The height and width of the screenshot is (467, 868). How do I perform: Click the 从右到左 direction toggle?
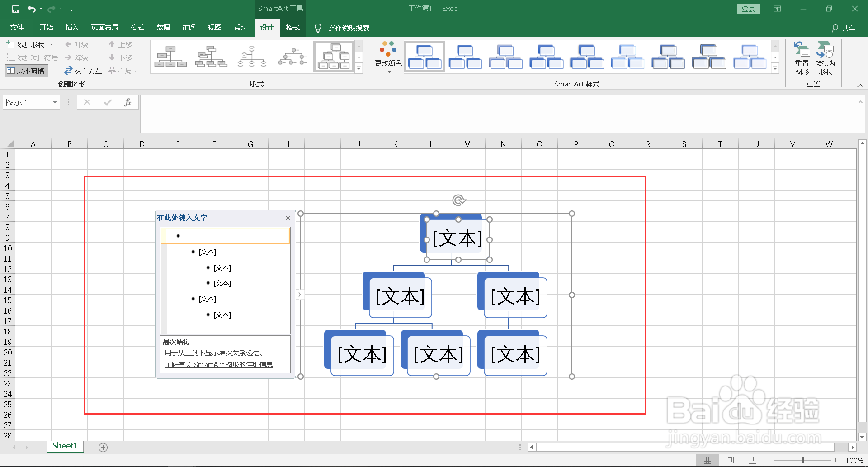point(83,71)
